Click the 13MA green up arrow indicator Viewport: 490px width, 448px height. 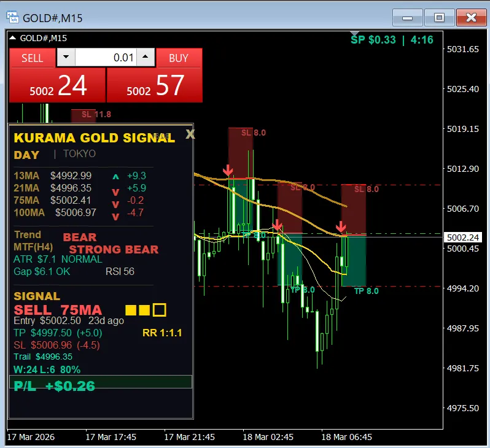coord(115,177)
